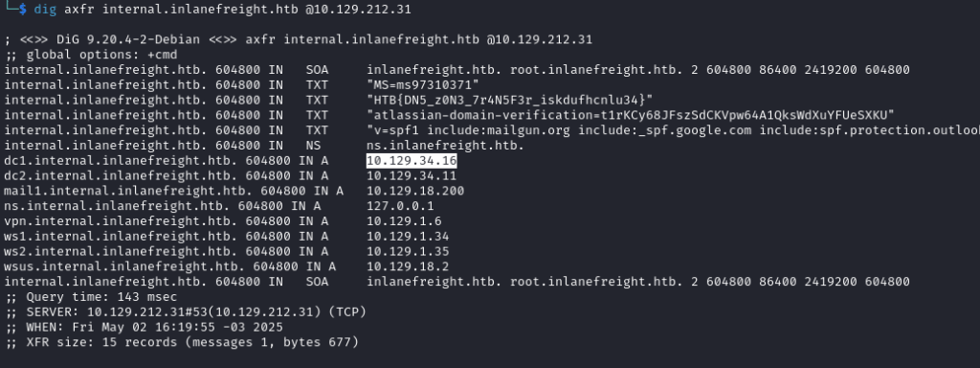
Task: Click the atlassian-domain-verification TXT record
Action: tap(631, 115)
